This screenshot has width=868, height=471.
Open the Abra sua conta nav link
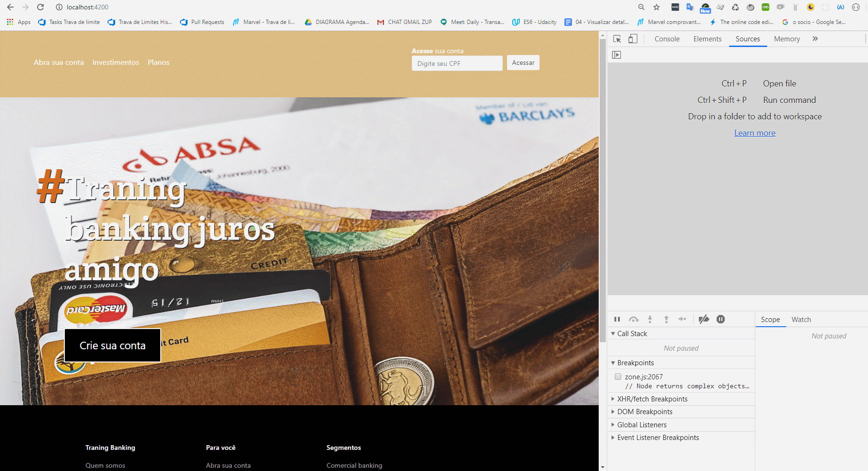coord(59,62)
